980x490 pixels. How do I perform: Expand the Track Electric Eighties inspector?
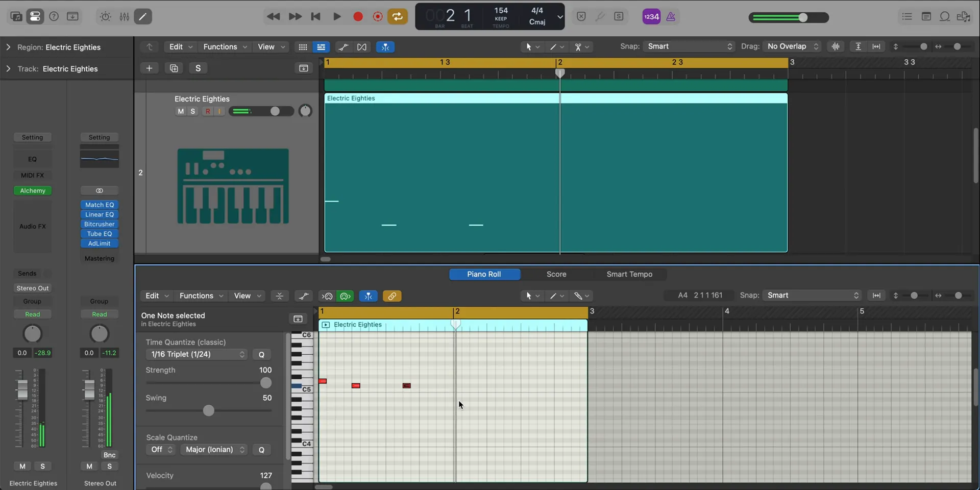(x=8, y=68)
